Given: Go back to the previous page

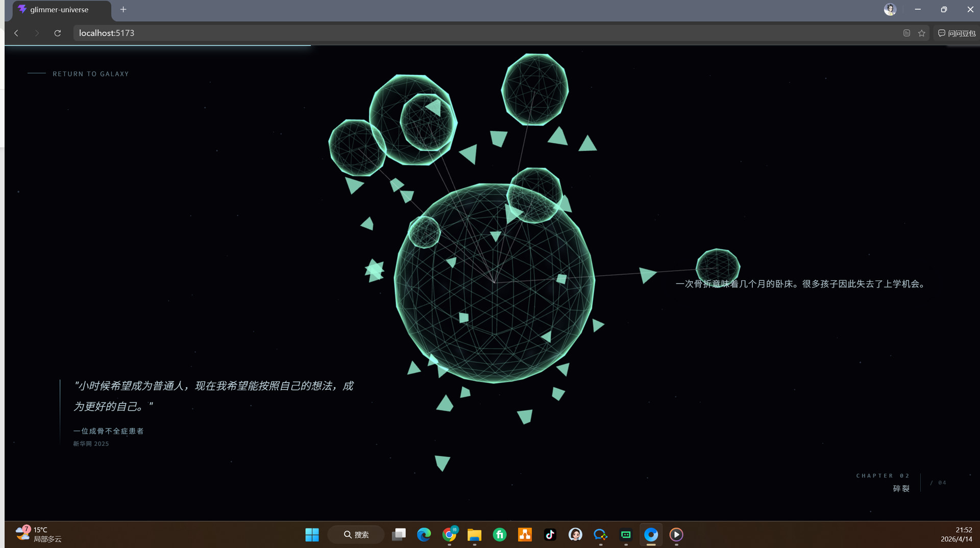Looking at the screenshot, I should [x=16, y=33].
